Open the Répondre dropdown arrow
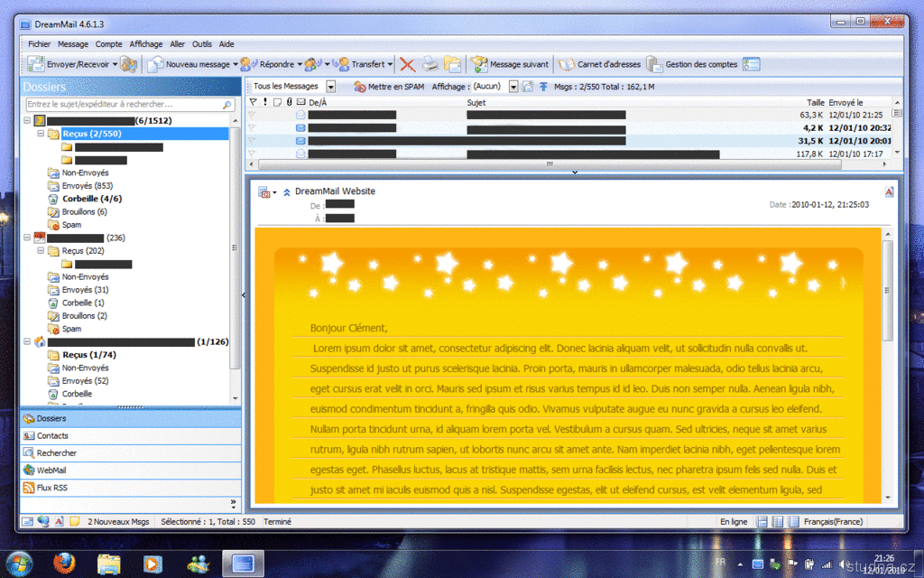The width and height of the screenshot is (924, 578). click(300, 64)
